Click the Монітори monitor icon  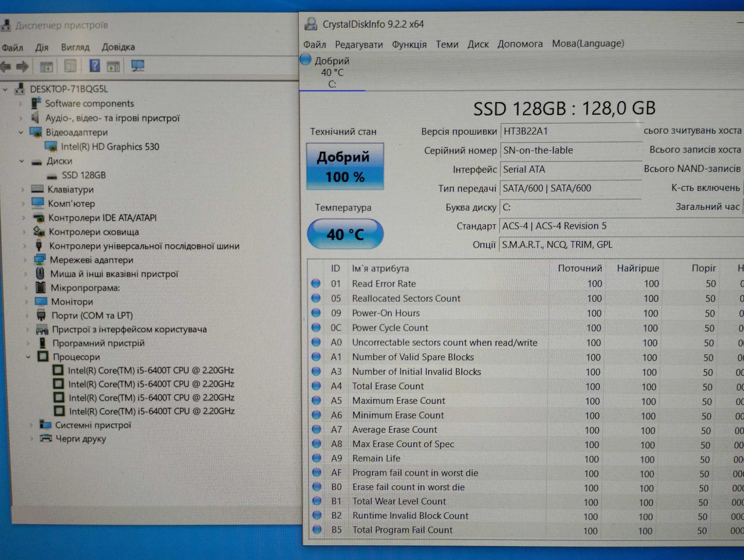41,301
